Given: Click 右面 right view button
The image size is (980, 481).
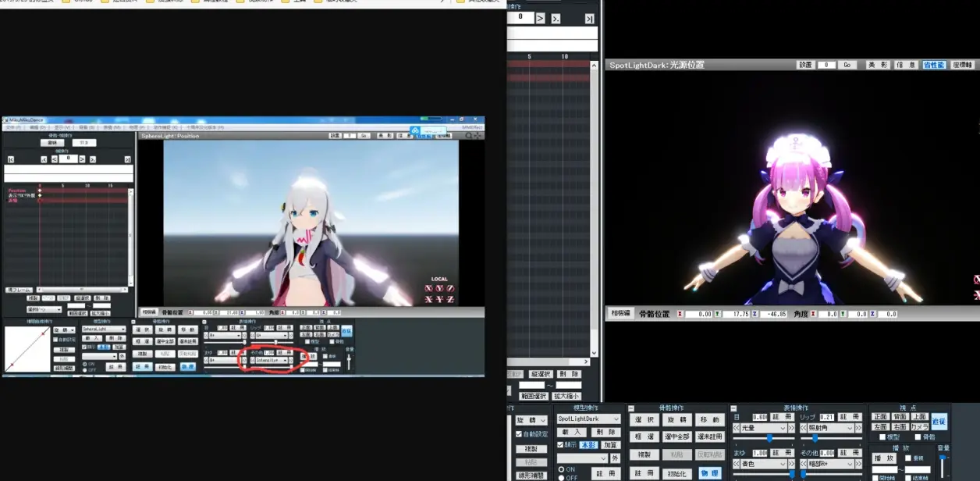Looking at the screenshot, I should (x=900, y=426).
